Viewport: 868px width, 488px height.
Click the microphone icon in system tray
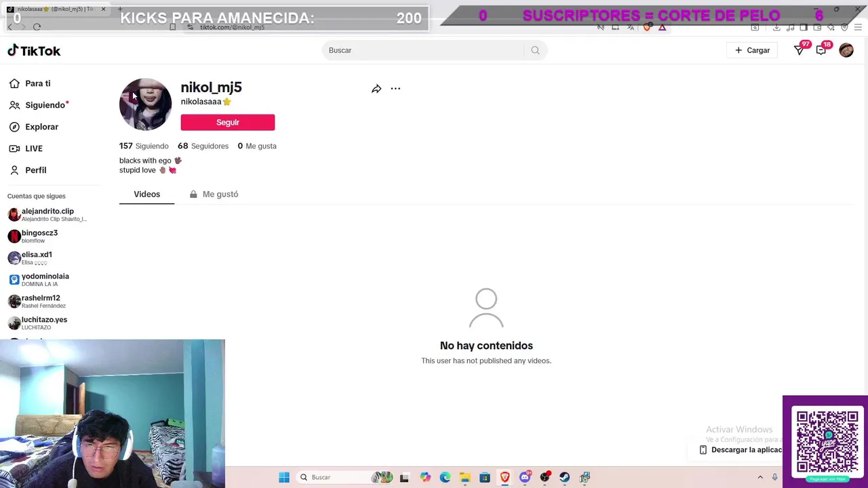[x=774, y=477]
